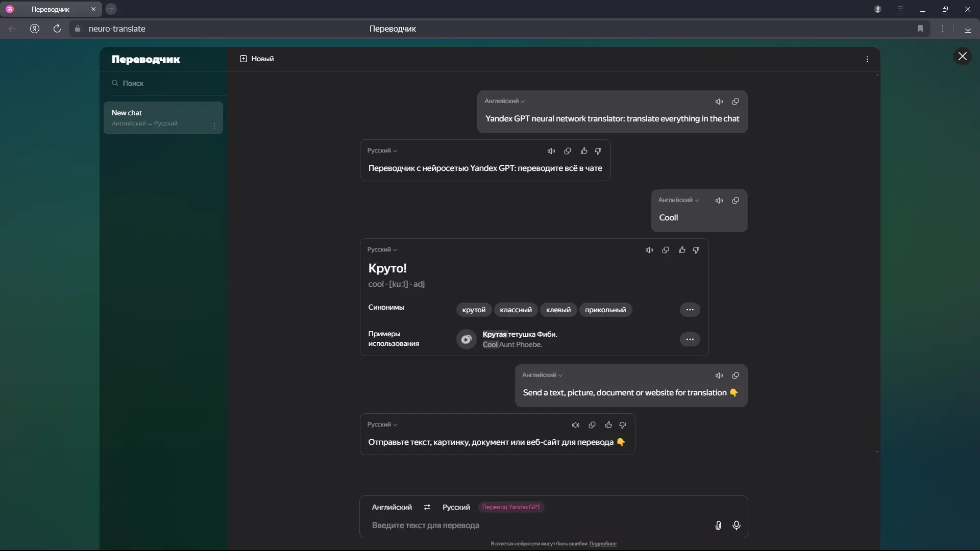Like the 'Переводчик с нейросетью' translation
Image resolution: width=980 pixels, height=551 pixels.
[x=583, y=151]
